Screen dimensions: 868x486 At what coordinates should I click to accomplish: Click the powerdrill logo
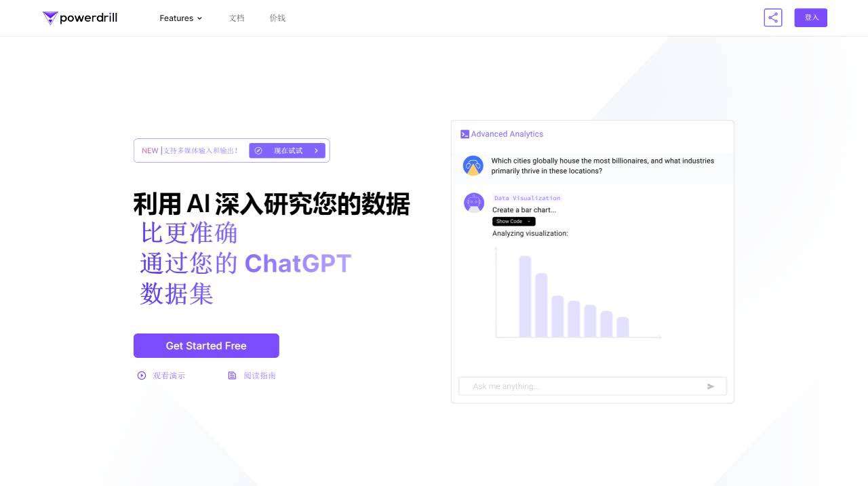coord(80,18)
